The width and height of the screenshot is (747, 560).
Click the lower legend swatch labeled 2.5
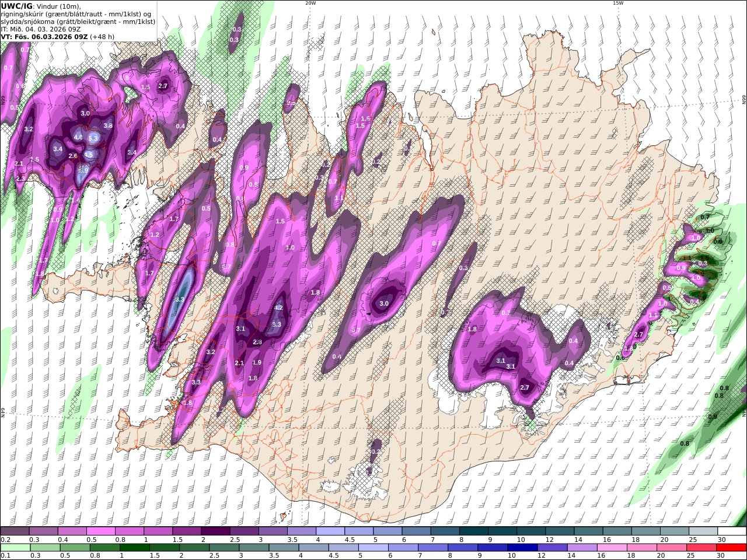(224, 548)
